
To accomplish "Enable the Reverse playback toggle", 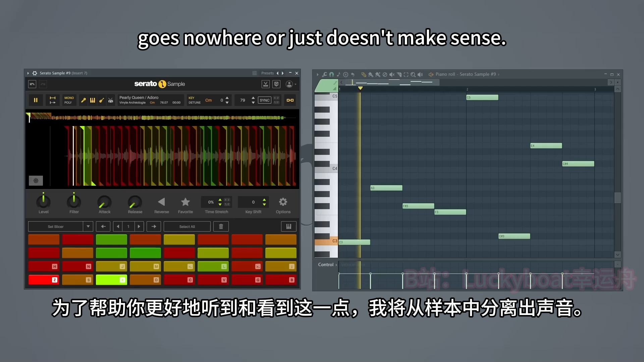I will 161,201.
